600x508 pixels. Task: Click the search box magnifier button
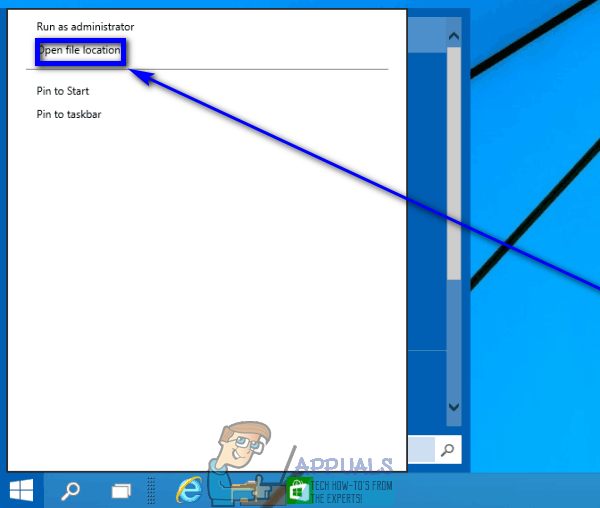pos(448,450)
